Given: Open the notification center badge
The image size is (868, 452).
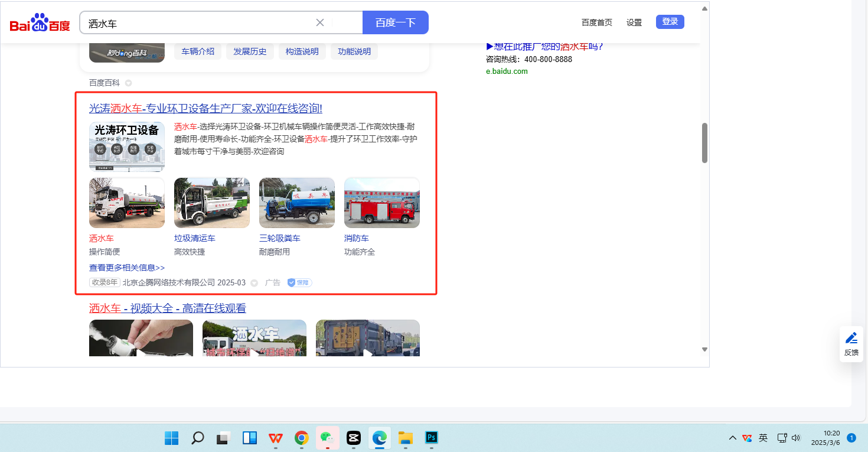Looking at the screenshot, I should [851, 438].
